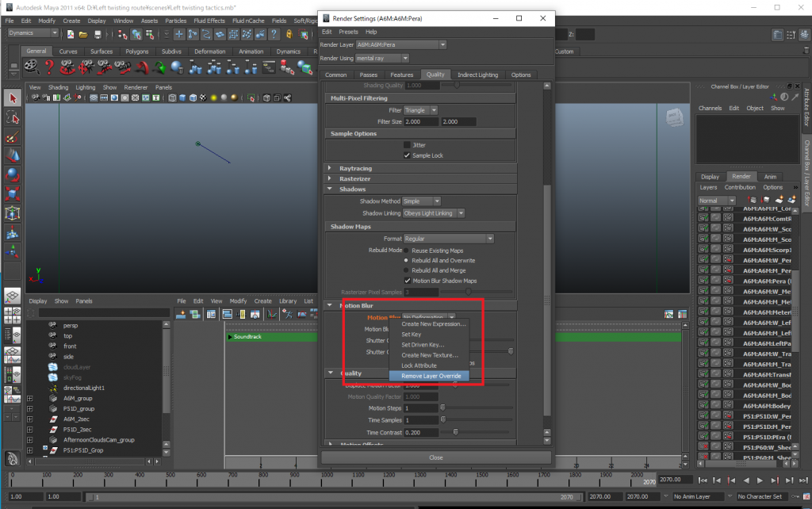Click the green redo arrow shelf icon

coord(159,67)
